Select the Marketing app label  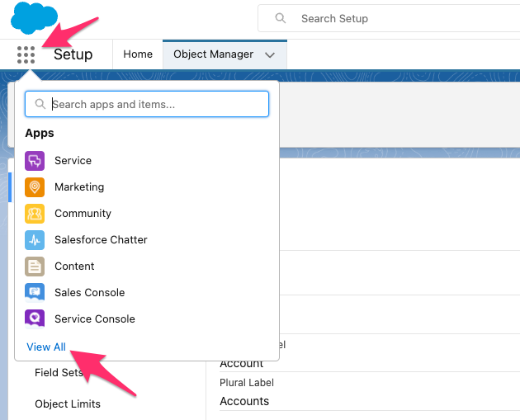click(79, 187)
